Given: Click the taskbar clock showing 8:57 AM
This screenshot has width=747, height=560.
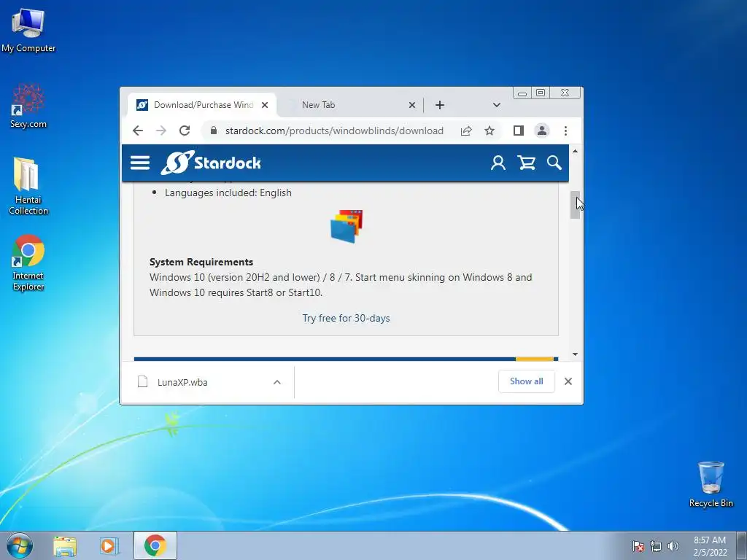Looking at the screenshot, I should (710, 546).
